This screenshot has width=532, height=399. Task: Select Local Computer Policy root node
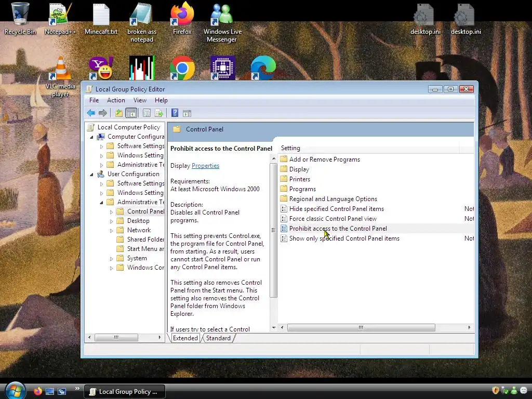129,127
